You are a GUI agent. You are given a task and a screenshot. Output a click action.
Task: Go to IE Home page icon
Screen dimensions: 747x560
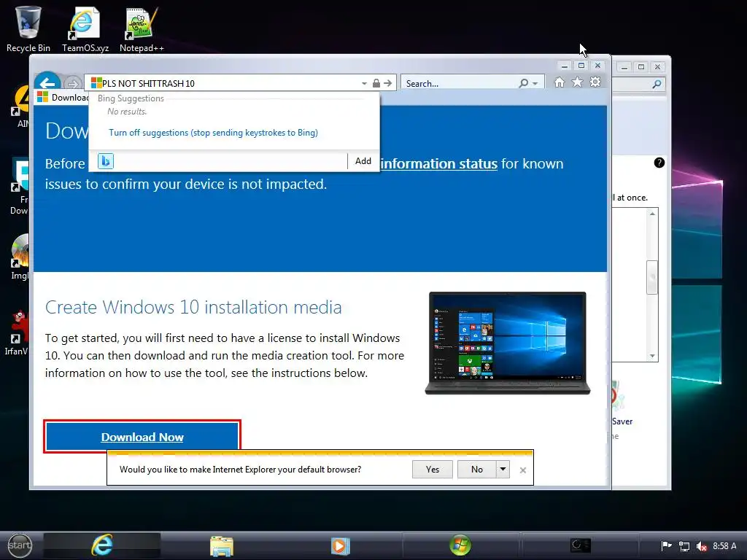pos(560,82)
